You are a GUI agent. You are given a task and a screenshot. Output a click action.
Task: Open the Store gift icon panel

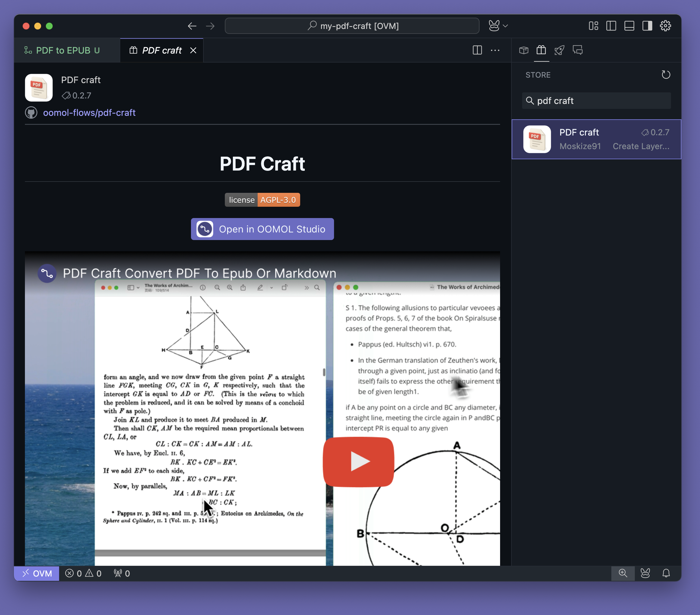click(x=541, y=50)
